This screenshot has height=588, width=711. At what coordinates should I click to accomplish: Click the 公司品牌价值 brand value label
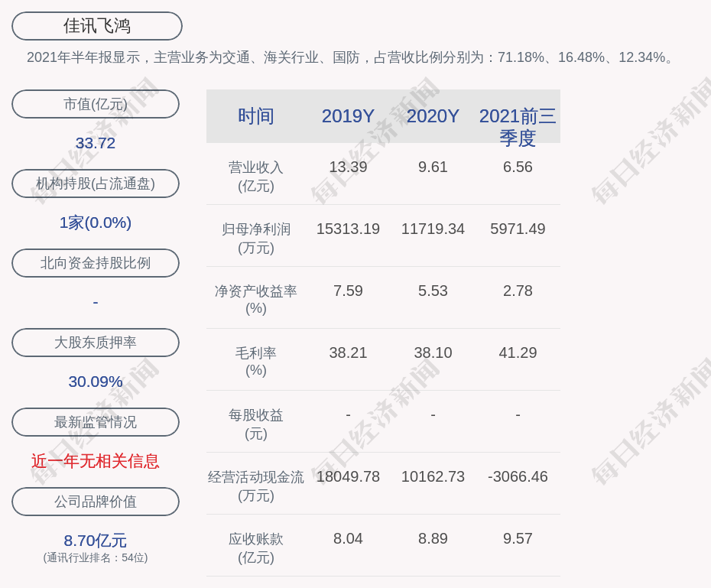pos(96,502)
